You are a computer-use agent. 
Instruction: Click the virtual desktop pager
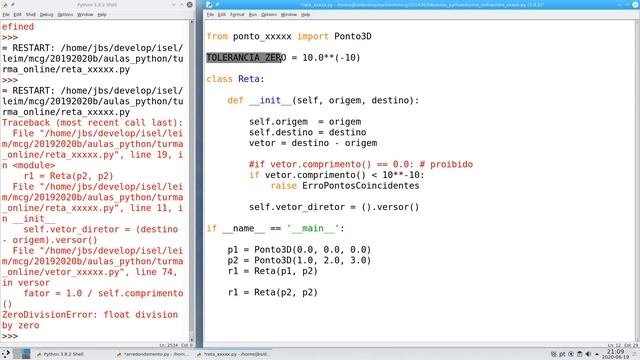22,353
